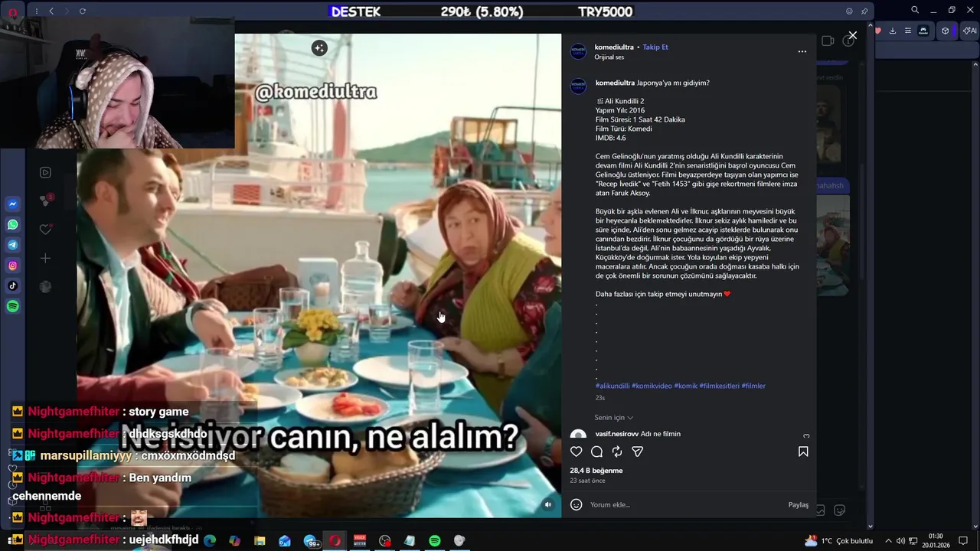Like vasif.nesirovv's comment
980x551 pixels.
[806, 436]
